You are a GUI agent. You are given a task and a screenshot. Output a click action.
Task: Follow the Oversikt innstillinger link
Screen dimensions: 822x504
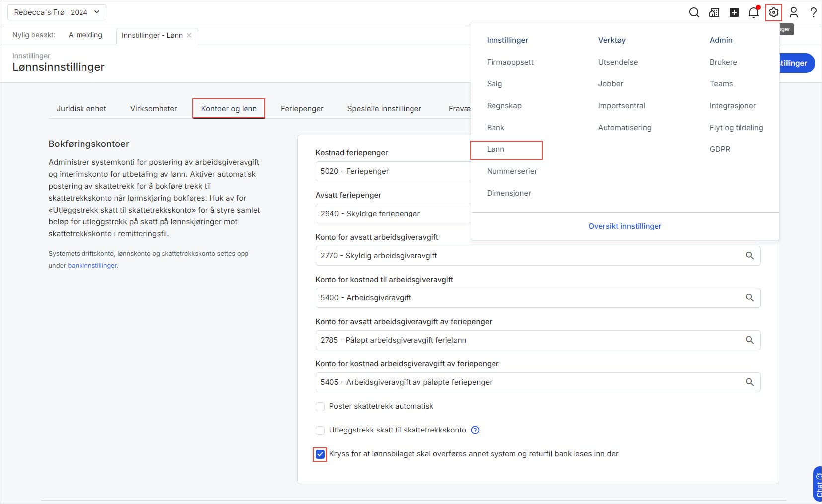[x=625, y=226]
